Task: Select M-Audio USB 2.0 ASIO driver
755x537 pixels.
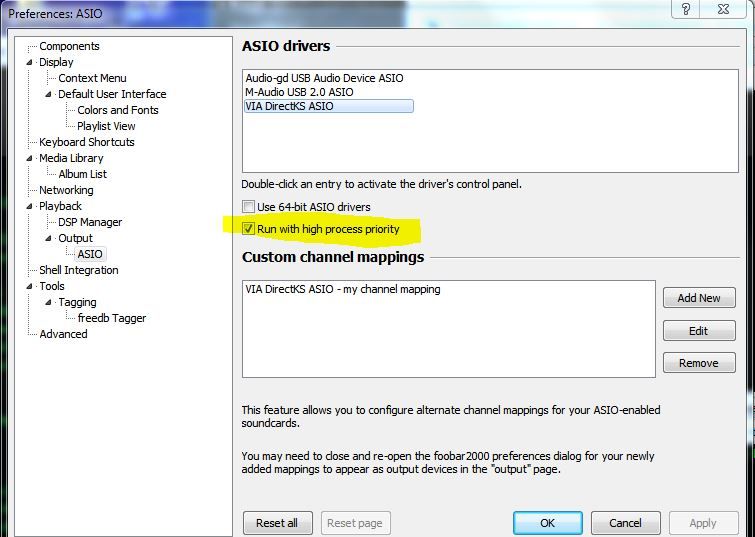Action: [299, 92]
